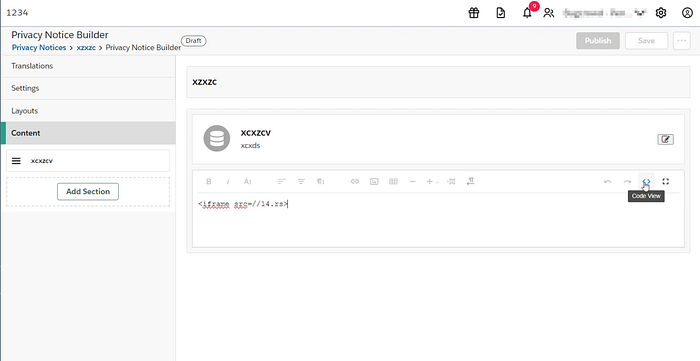Open the Settings tab

tap(88, 88)
